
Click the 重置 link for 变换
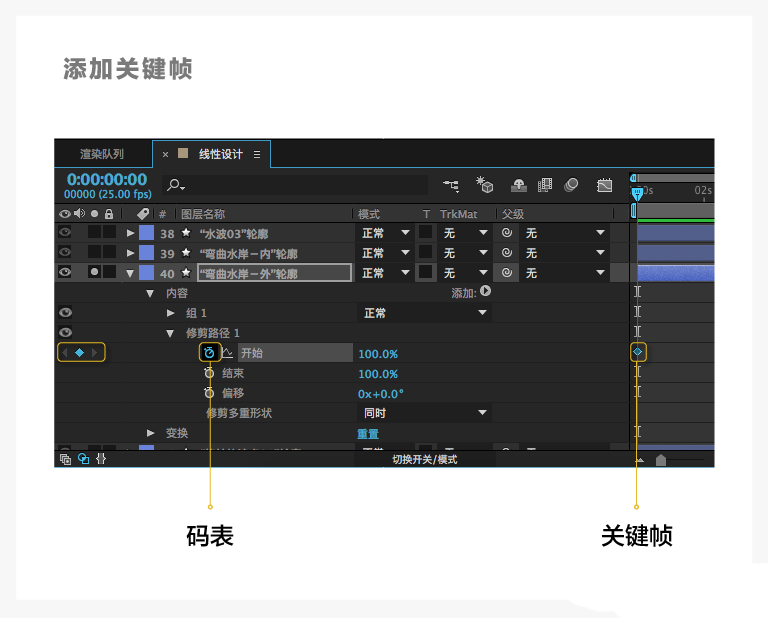(x=368, y=433)
